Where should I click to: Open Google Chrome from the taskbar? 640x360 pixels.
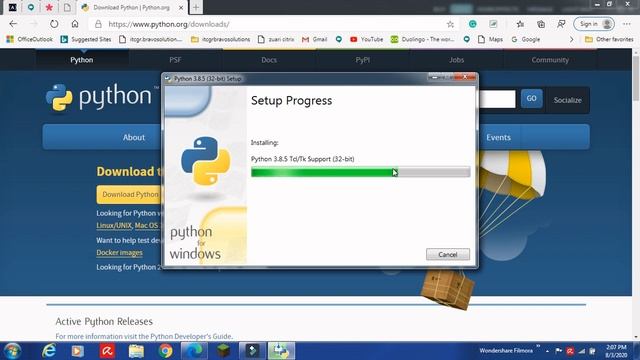(x=165, y=351)
